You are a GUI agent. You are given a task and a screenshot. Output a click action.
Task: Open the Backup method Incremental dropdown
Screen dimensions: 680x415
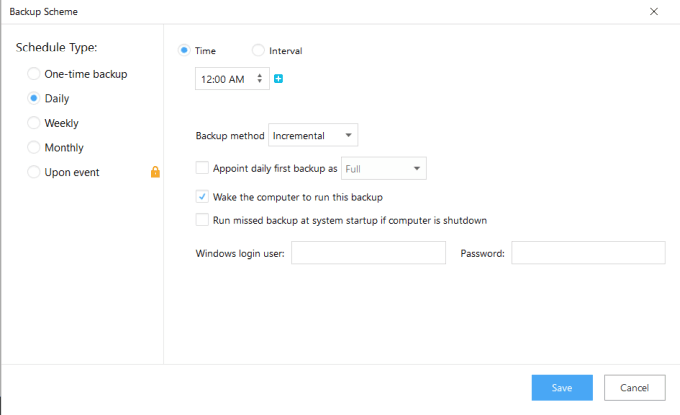click(313, 135)
